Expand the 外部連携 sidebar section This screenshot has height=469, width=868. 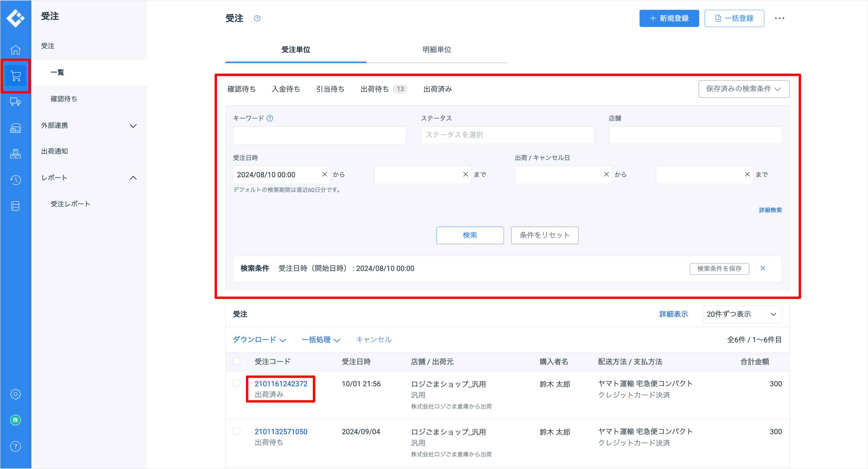(89, 125)
